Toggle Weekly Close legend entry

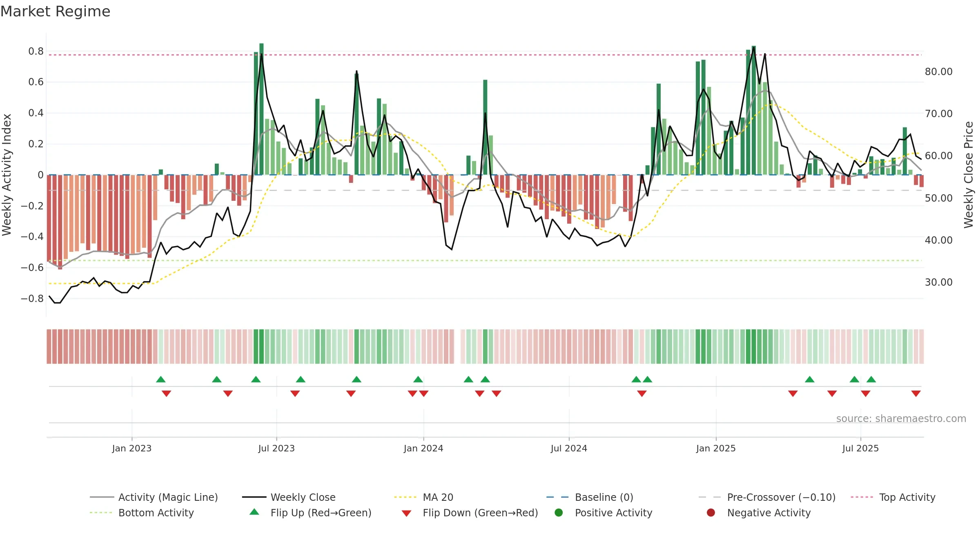pyautogui.click(x=289, y=497)
